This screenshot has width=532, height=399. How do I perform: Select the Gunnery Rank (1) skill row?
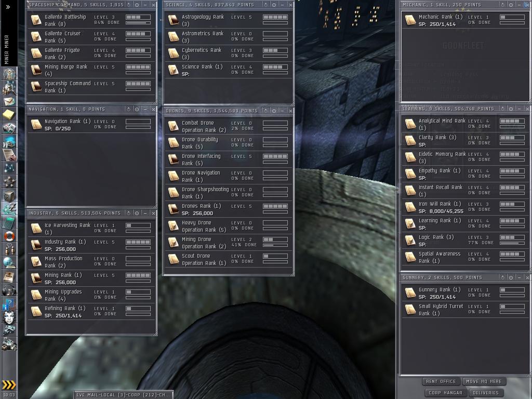pyautogui.click(x=465, y=293)
